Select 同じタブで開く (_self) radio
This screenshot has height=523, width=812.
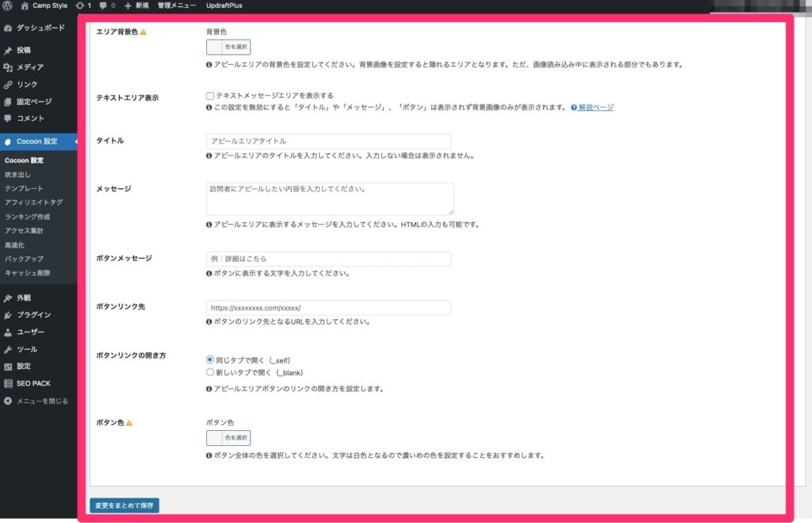click(x=209, y=360)
